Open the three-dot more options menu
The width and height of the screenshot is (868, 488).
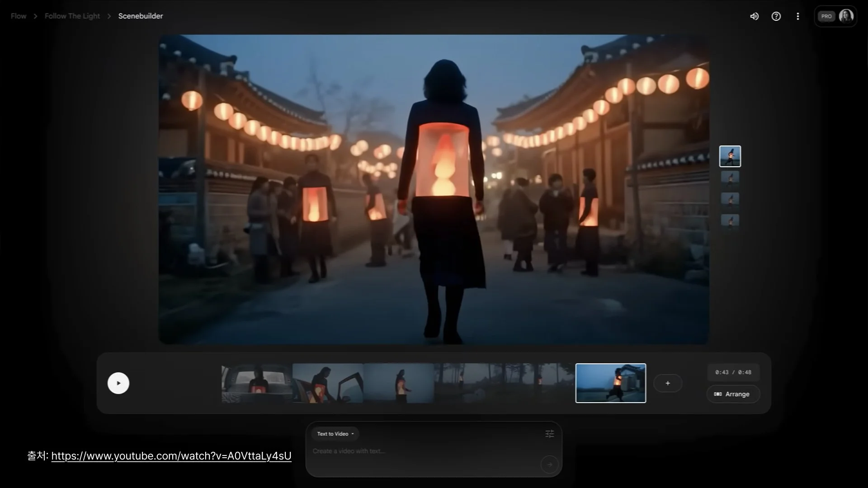(x=797, y=16)
